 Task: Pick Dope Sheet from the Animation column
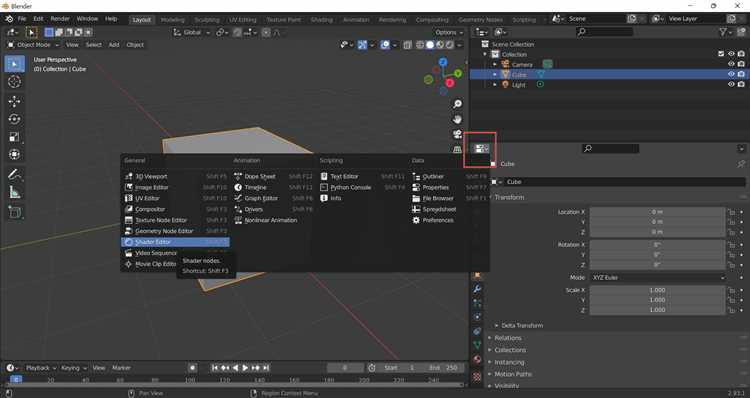tap(273, 177)
